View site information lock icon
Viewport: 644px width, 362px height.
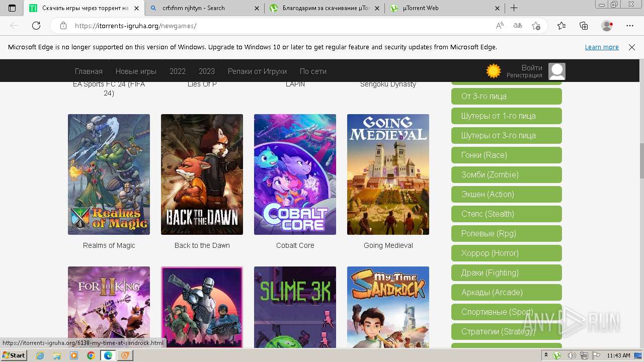(63, 26)
